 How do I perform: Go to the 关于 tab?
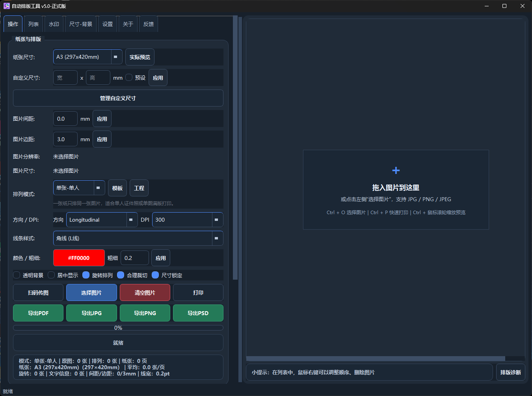point(128,24)
